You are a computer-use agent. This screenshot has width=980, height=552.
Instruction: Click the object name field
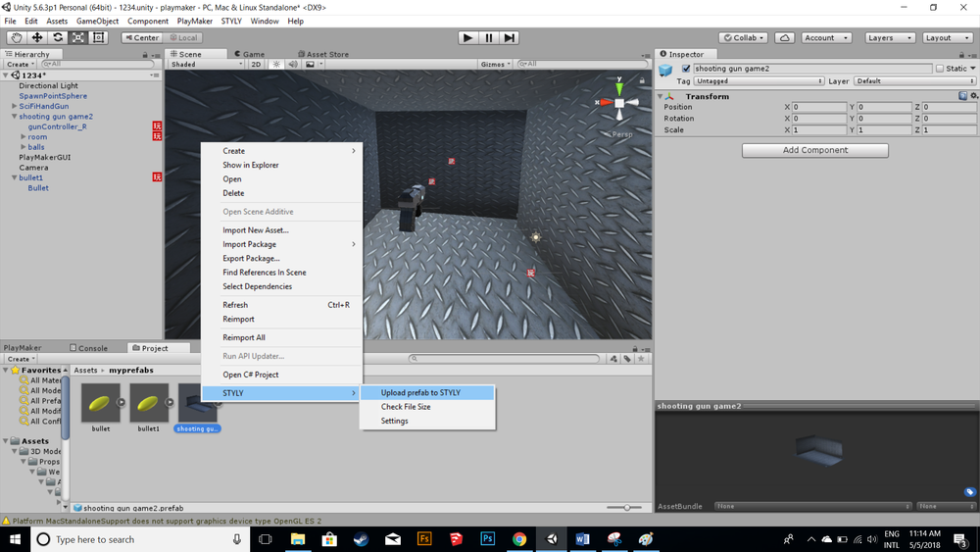812,69
